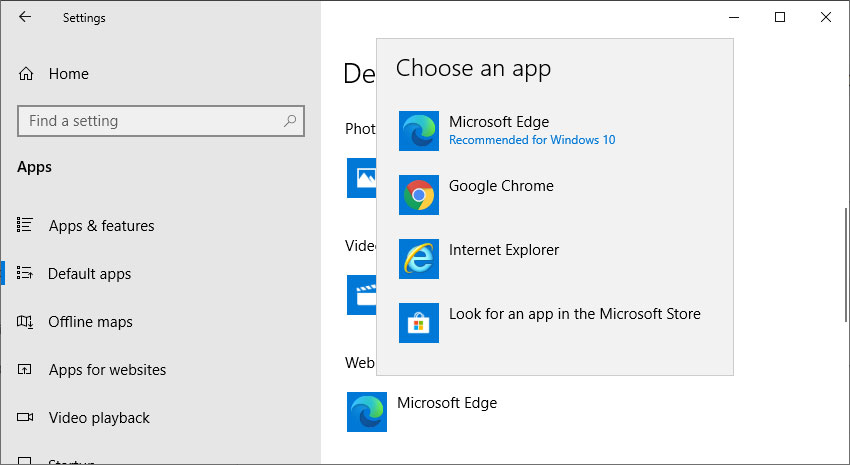Image resolution: width=850 pixels, height=465 pixels.
Task: Click Recommended for Windows 10 text
Action: click(x=532, y=140)
